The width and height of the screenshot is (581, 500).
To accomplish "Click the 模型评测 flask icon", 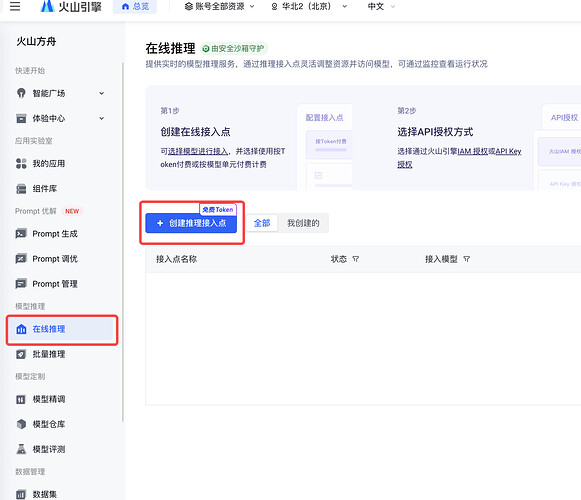I will point(21,449).
